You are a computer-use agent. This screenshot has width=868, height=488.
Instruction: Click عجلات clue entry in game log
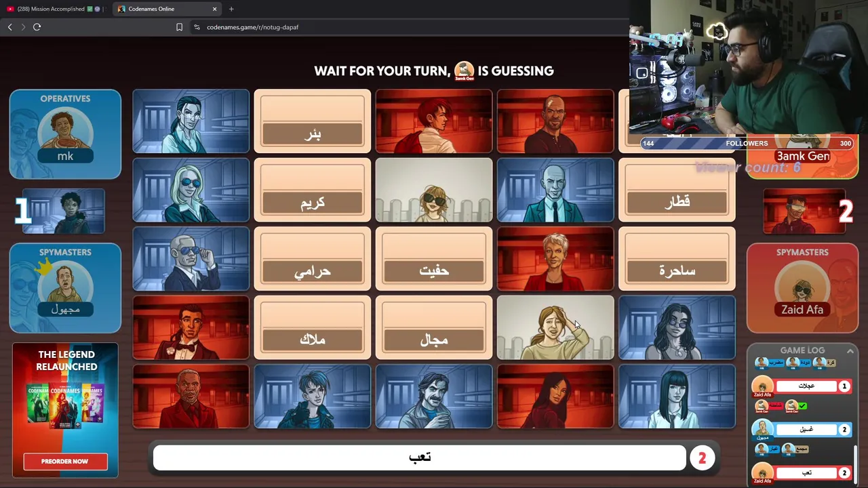(806, 386)
